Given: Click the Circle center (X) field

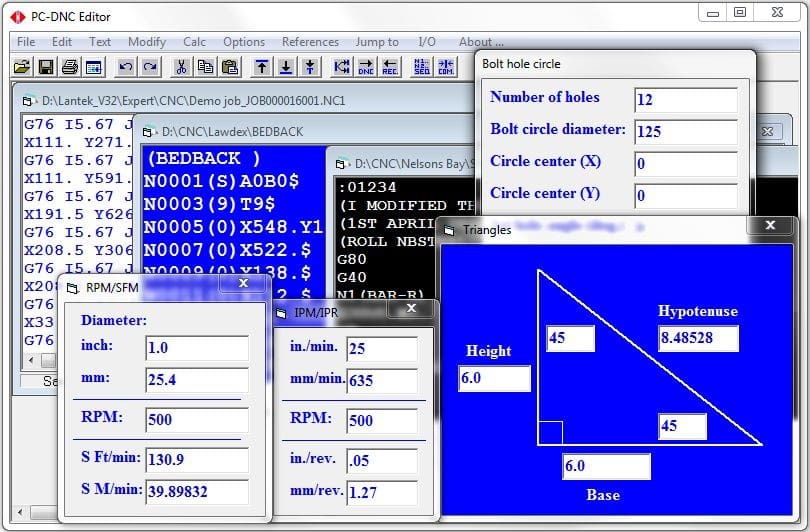Looking at the screenshot, I should tap(686, 164).
